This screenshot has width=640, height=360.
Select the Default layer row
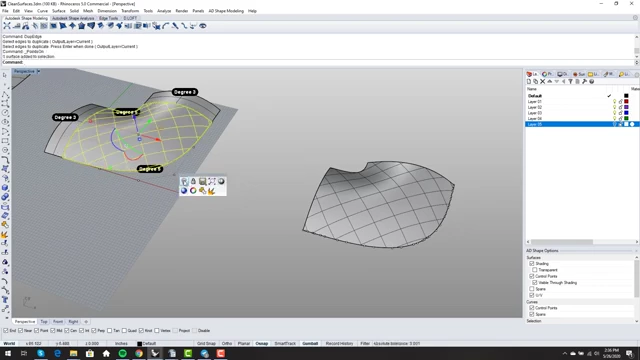click(581, 96)
